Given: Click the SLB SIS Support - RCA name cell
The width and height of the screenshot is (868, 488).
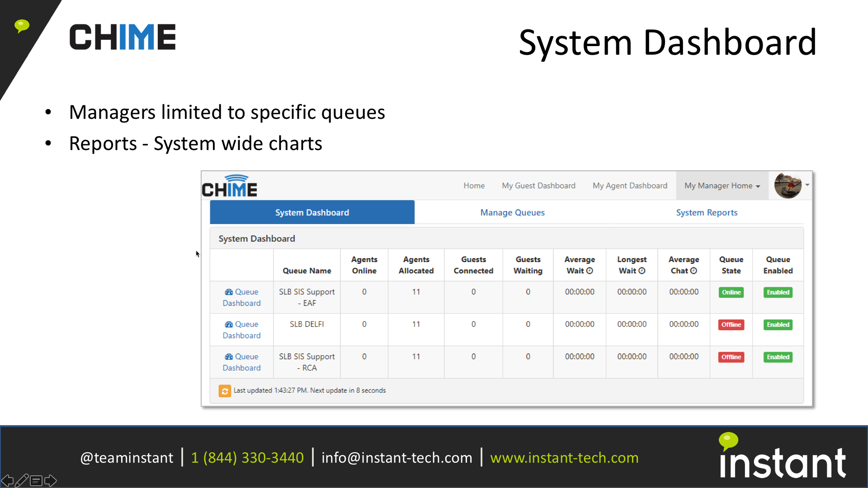Looking at the screenshot, I should [x=307, y=362].
